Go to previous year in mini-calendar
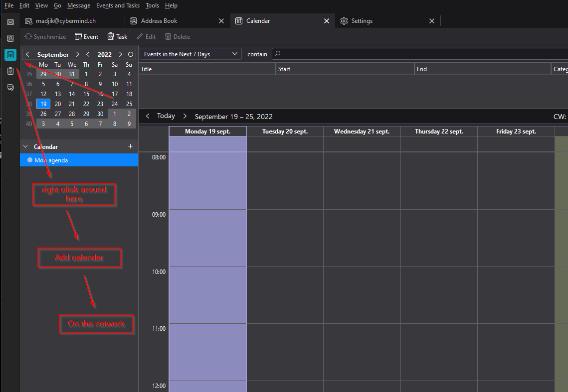Viewport: 568px width, 392px height. (88, 54)
